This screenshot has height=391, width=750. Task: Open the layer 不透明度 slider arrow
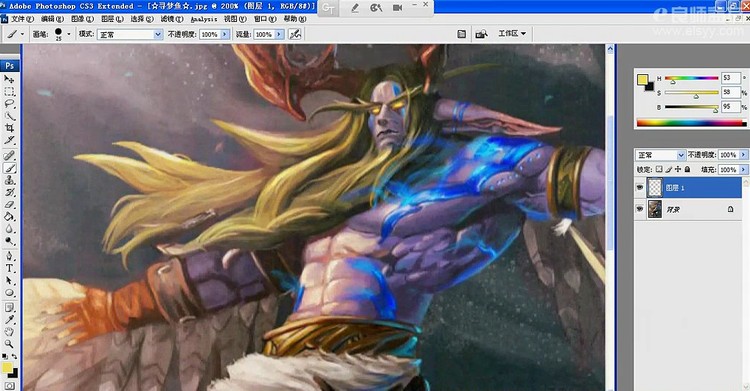[743, 155]
